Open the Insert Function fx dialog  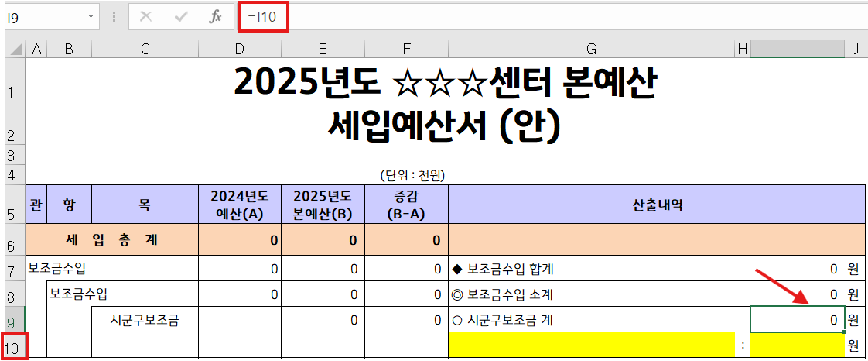click(215, 17)
